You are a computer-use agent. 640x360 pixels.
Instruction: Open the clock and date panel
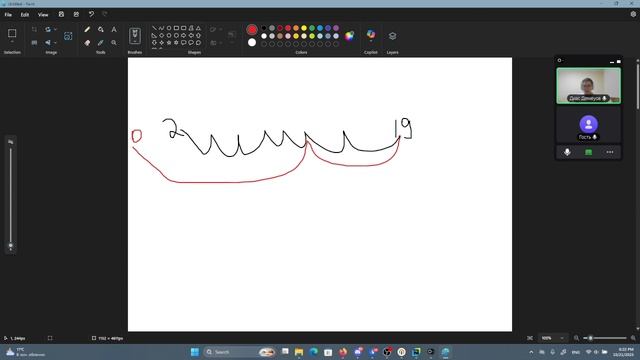click(624, 352)
